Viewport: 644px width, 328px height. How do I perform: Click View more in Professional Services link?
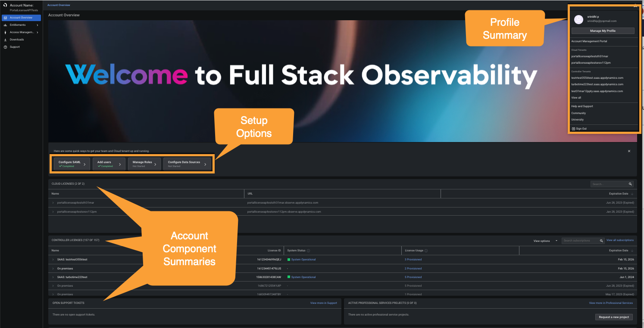point(611,303)
